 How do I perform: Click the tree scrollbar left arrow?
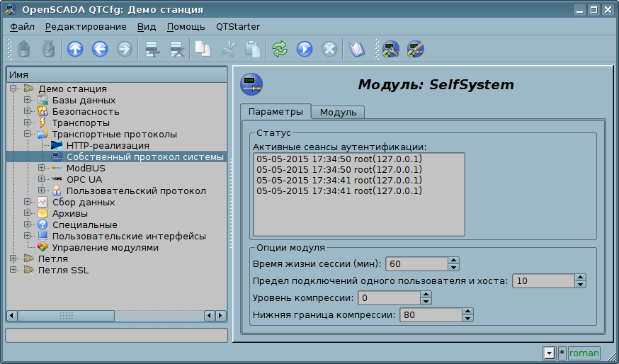pos(12,316)
